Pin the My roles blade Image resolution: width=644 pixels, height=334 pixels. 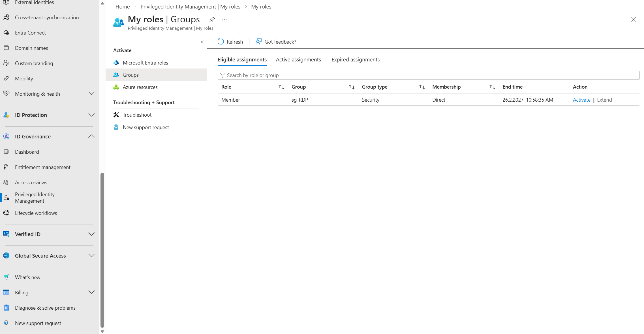212,19
